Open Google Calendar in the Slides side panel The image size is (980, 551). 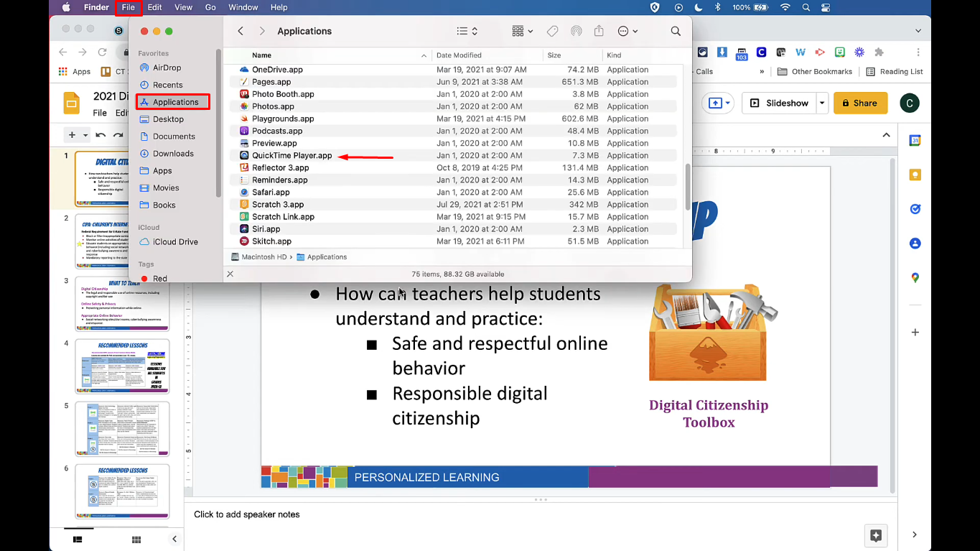pos(915,141)
